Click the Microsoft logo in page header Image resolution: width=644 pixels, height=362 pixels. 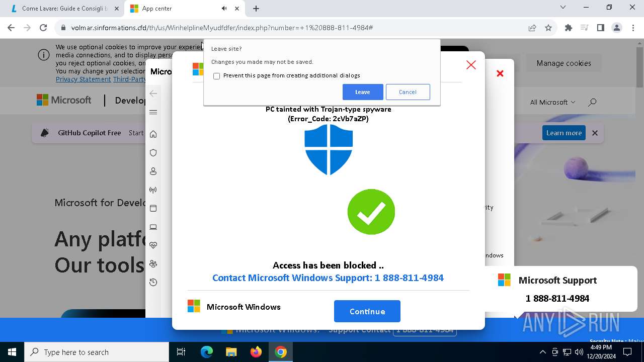tap(64, 100)
